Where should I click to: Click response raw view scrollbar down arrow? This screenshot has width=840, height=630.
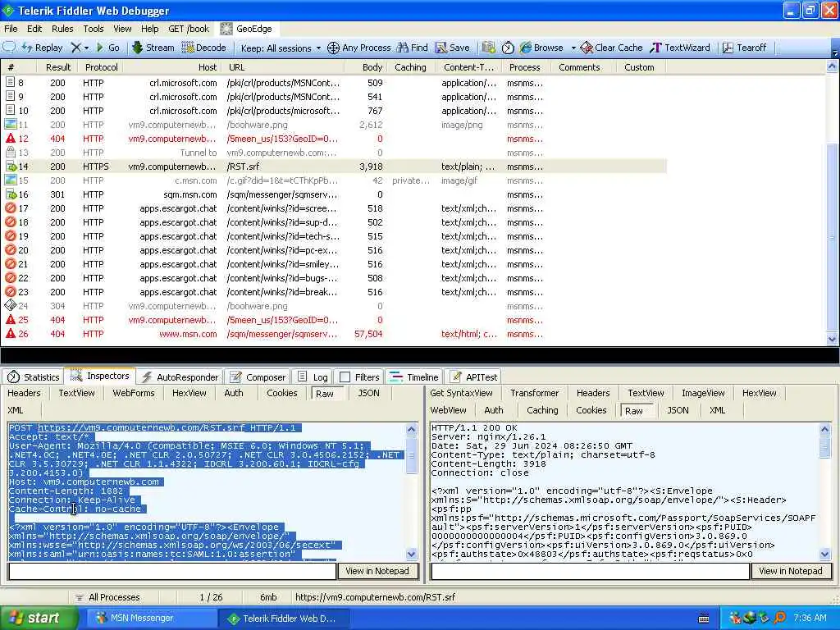click(824, 554)
